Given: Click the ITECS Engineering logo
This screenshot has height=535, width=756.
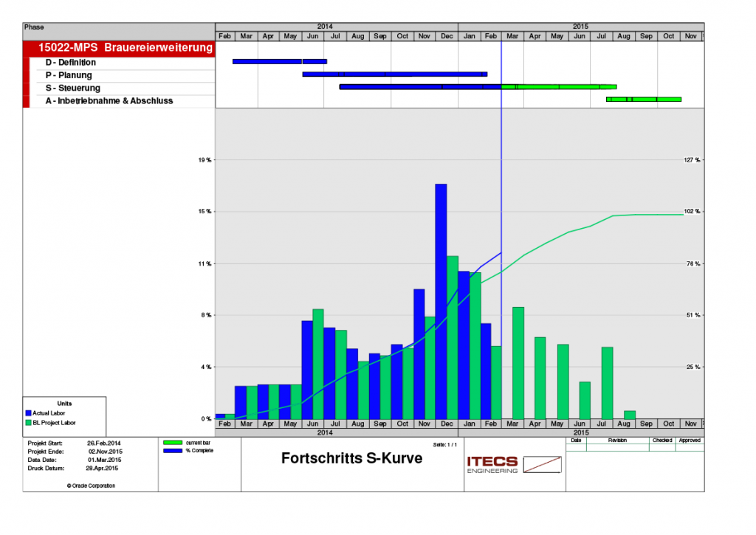Looking at the screenshot, I should 513,464.
